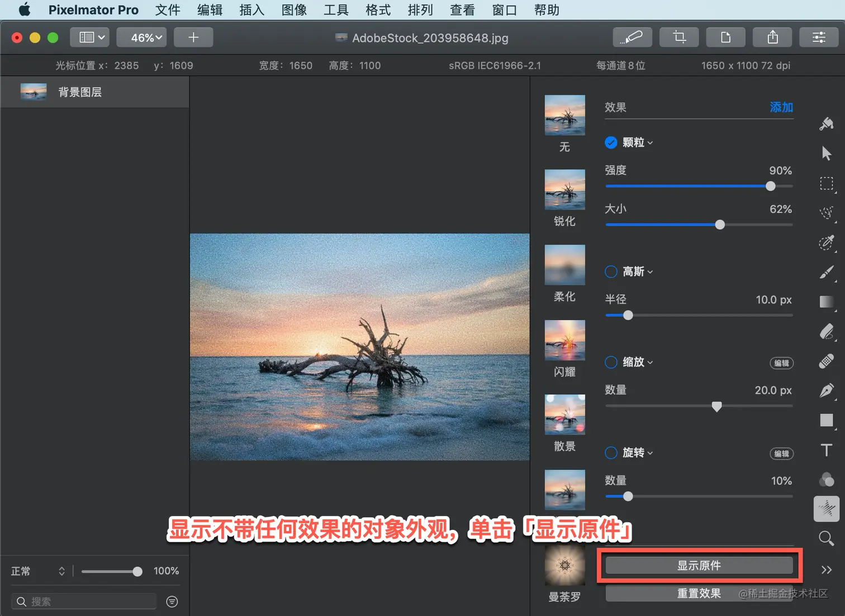This screenshot has height=616, width=845.
Task: Click the document page toolbar button
Action: [x=725, y=37]
